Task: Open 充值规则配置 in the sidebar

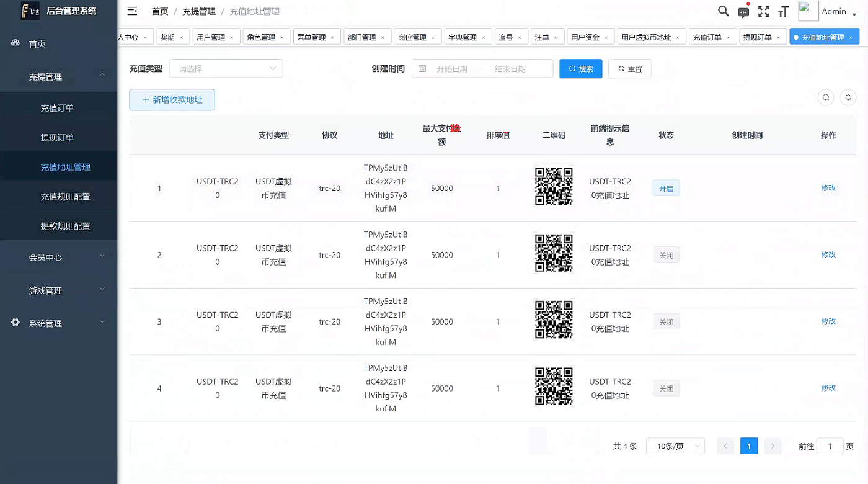Action: (58, 196)
